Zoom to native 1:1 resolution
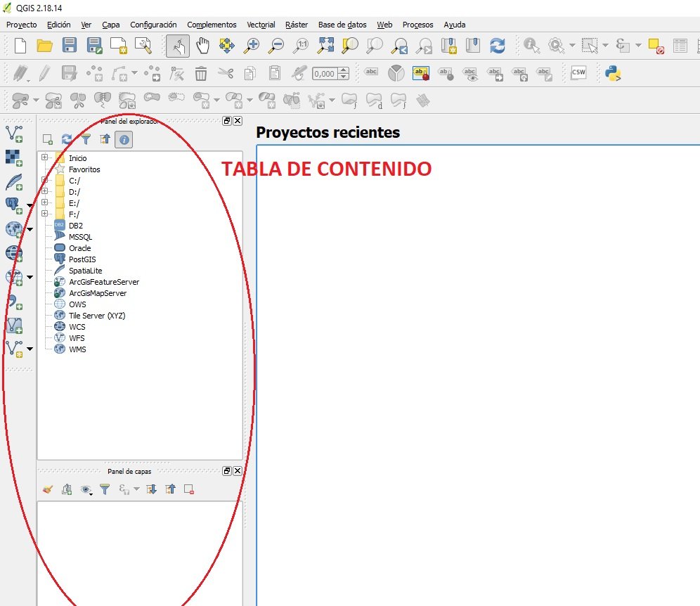This screenshot has height=606, width=700. click(x=301, y=46)
